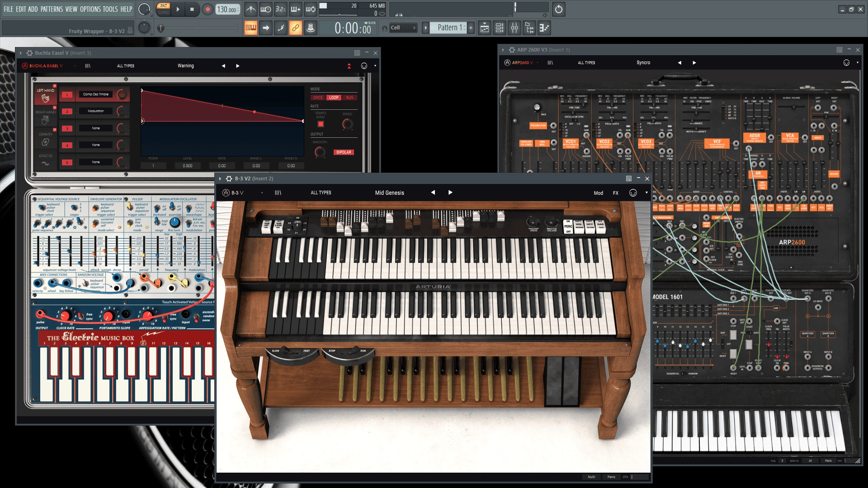This screenshot has height=488, width=868.
Task: Open B-3 V plugin settings gear icon
Action: click(229, 178)
